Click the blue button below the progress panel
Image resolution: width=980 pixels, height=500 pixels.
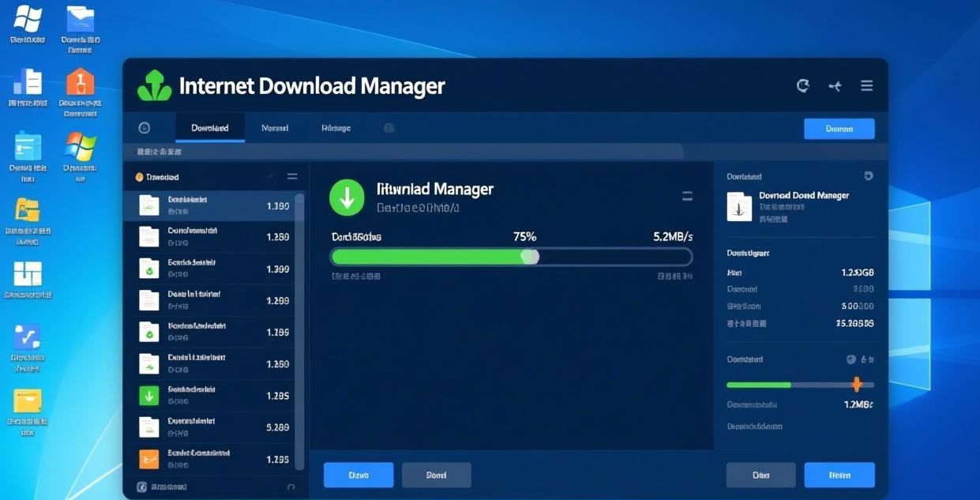coord(359,475)
